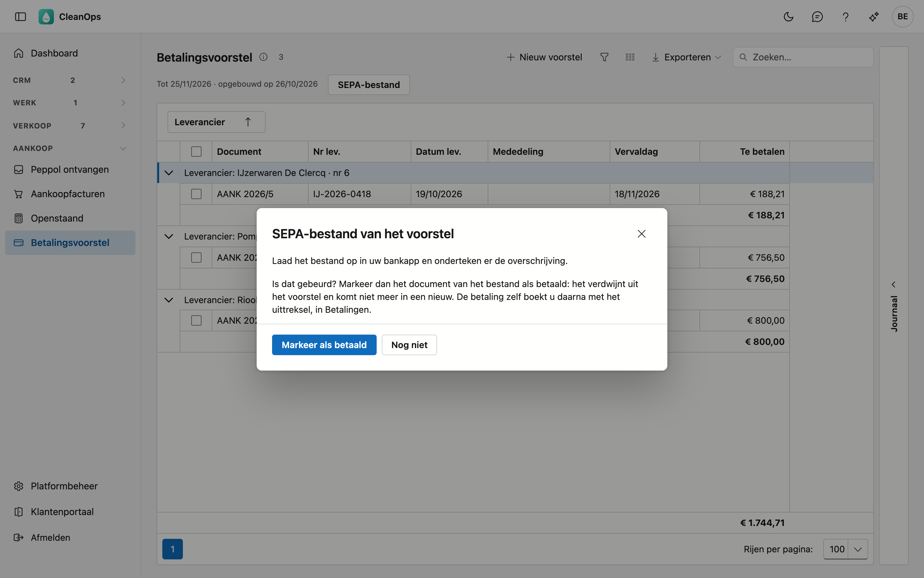Open help via question mark icon

click(x=845, y=16)
